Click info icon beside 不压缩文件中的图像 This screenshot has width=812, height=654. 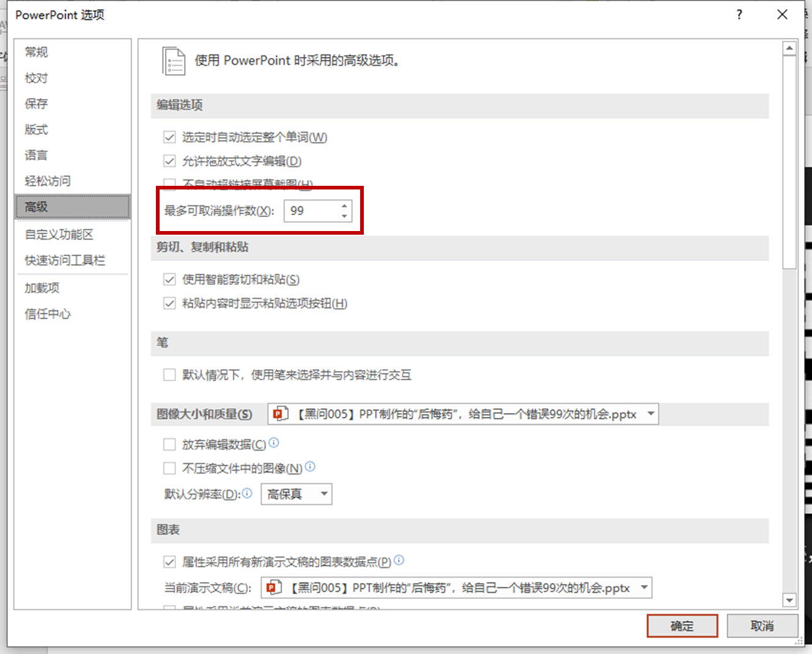click(310, 466)
